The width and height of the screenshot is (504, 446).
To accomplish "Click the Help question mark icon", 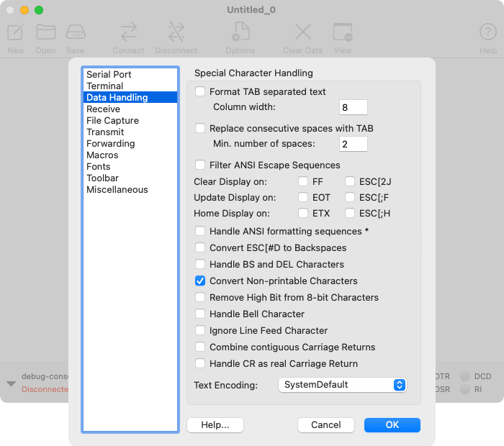I will tap(488, 32).
